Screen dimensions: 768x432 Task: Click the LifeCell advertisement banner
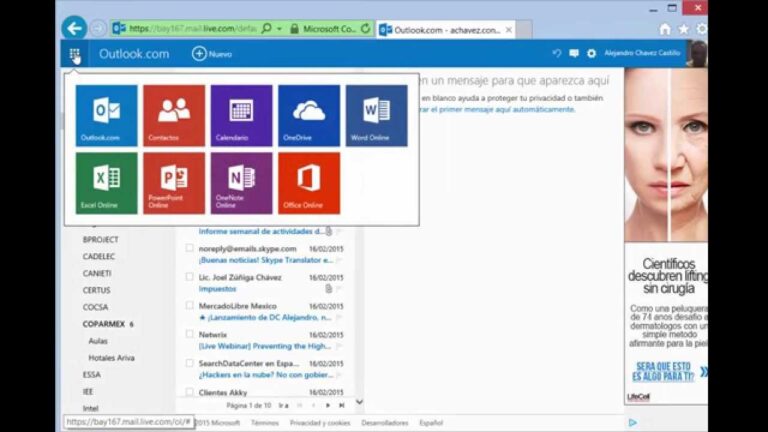click(666, 236)
